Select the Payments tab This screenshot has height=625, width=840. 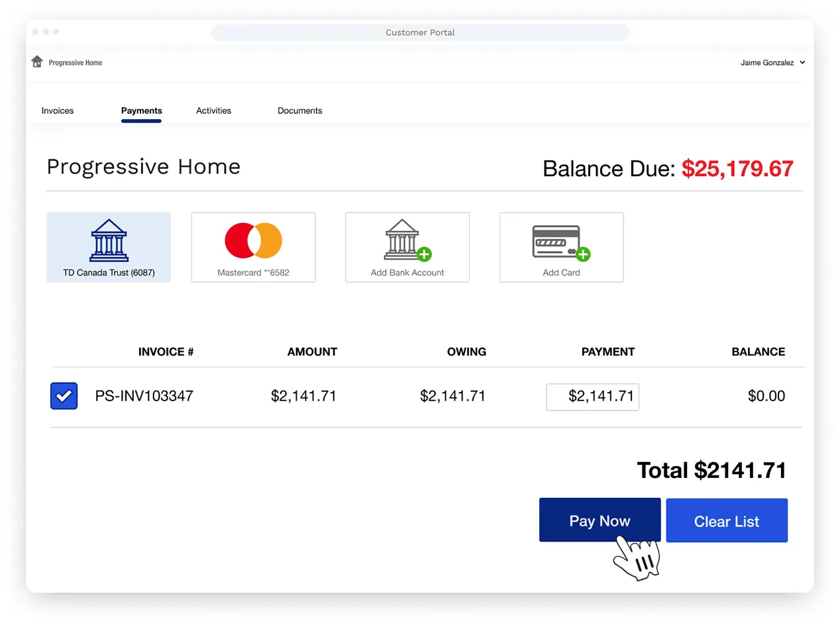pos(141,111)
